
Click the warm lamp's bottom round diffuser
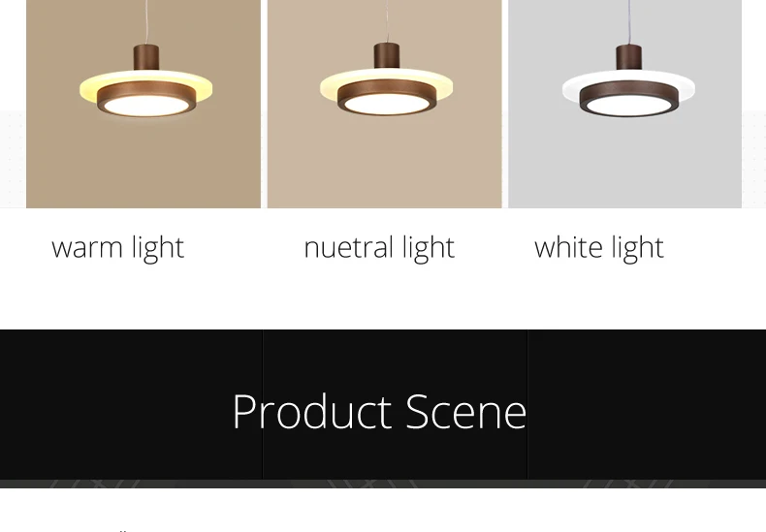[x=145, y=106]
